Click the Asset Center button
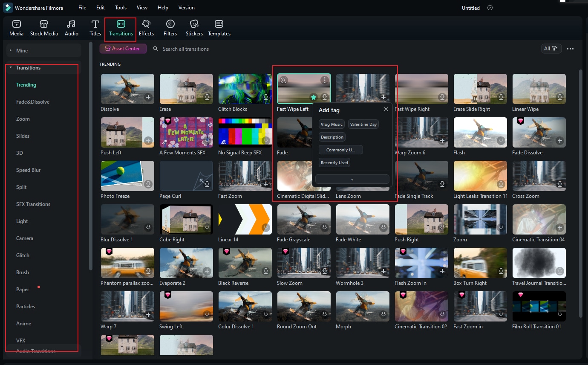Viewport: 588px width, 365px height. pyautogui.click(x=123, y=49)
